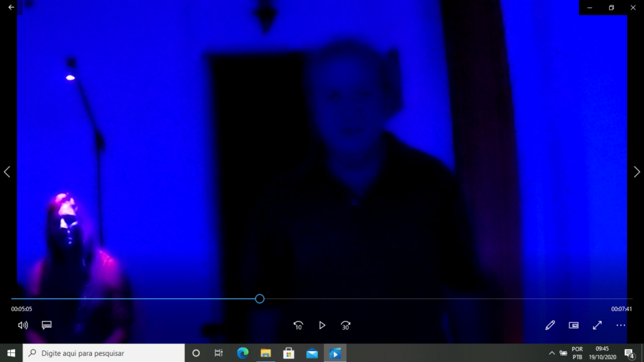Minimize the video player window
This screenshot has width=644, height=362.
pos(590,8)
